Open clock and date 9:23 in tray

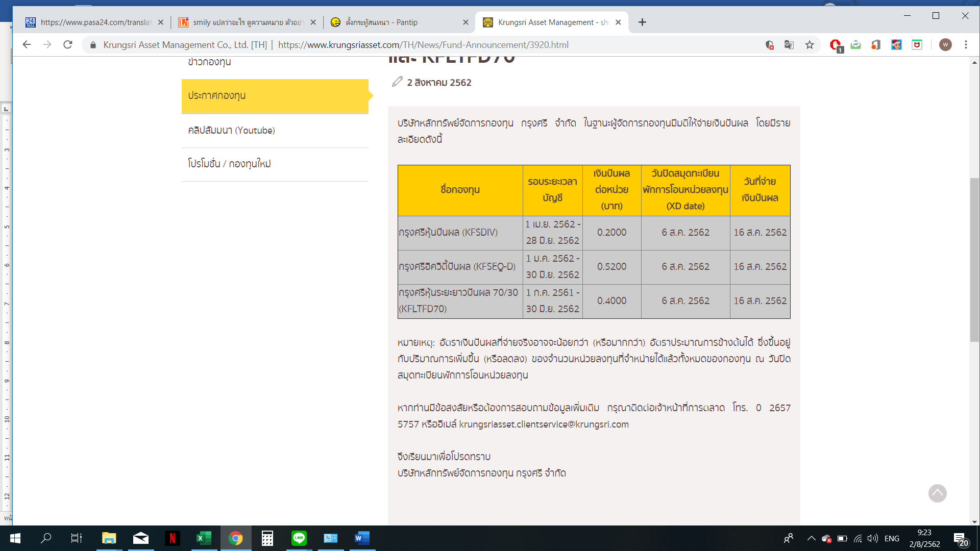pos(924,538)
